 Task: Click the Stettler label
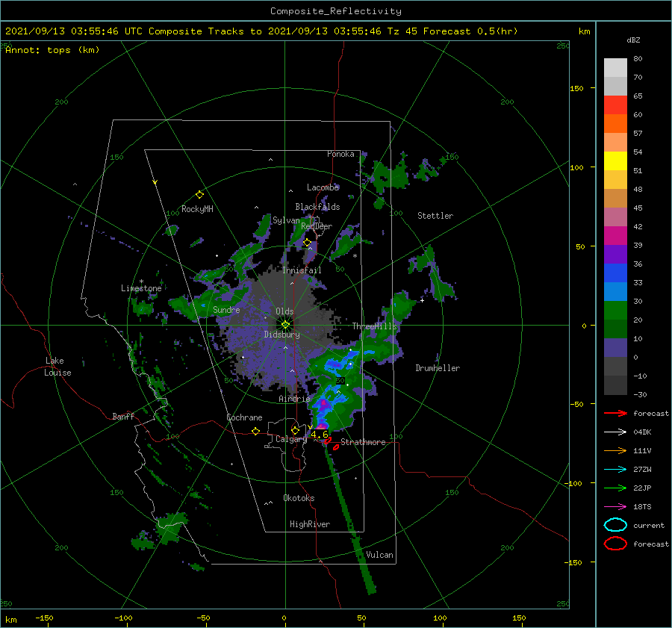tap(435, 216)
